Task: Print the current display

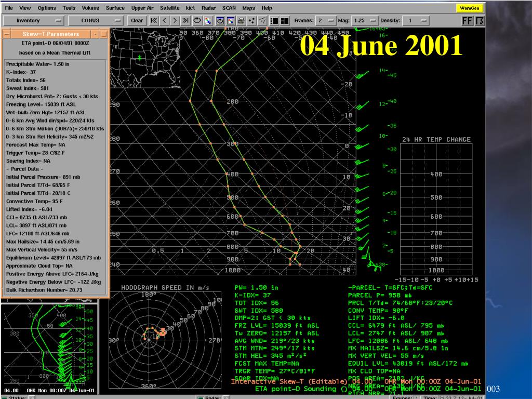Action: (x=241, y=21)
